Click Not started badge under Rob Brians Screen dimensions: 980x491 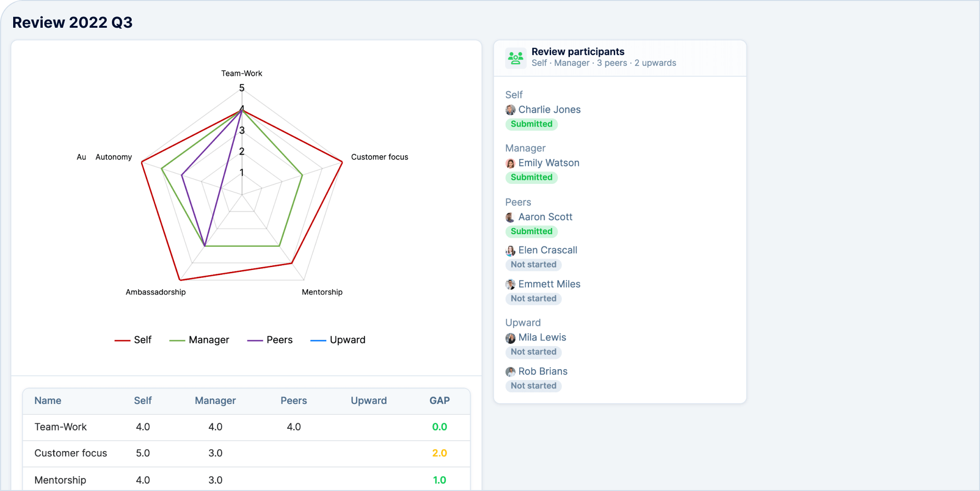pos(534,386)
